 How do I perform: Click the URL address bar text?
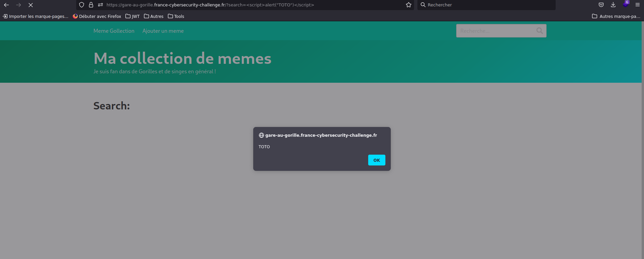pyautogui.click(x=210, y=5)
